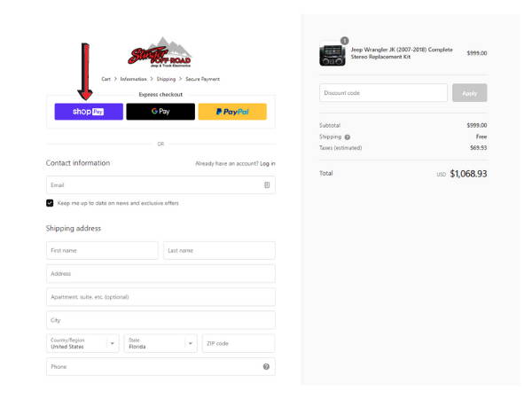Click into the ZIP code field
Screen dimensions: 532x399
(239, 343)
